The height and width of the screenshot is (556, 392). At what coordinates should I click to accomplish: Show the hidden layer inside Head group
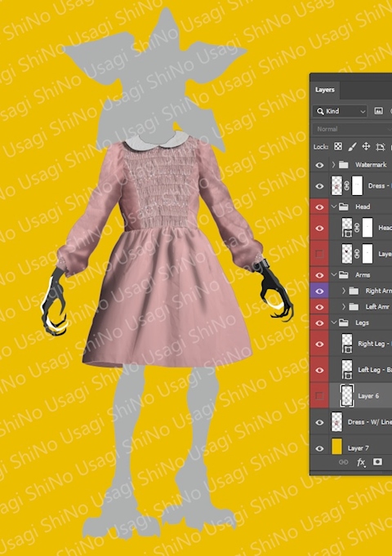[x=319, y=254]
